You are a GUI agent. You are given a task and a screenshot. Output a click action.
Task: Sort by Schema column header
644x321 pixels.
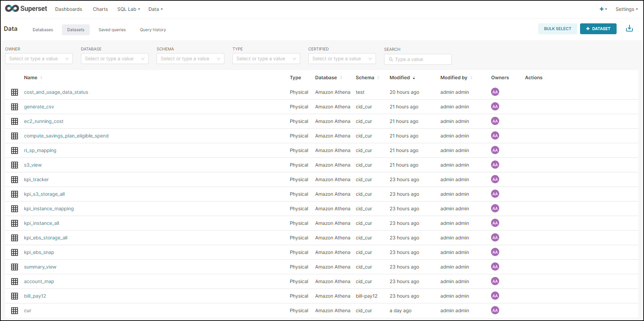(x=368, y=78)
